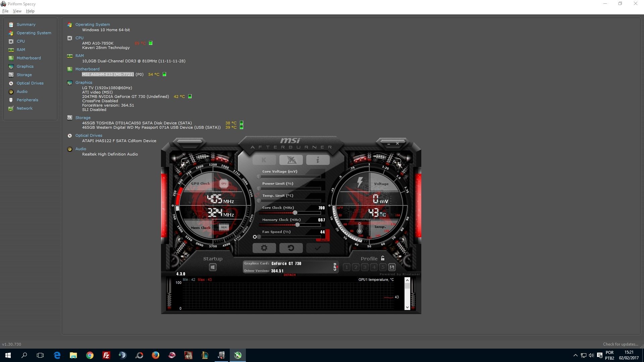The image size is (644, 362).
Task: Open the taskbar search magnifier
Action: click(24, 355)
